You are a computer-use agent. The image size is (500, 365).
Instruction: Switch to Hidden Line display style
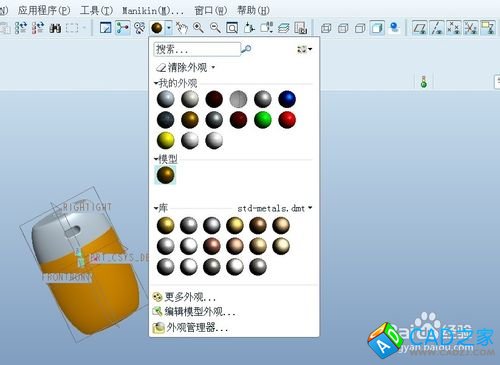point(343,28)
